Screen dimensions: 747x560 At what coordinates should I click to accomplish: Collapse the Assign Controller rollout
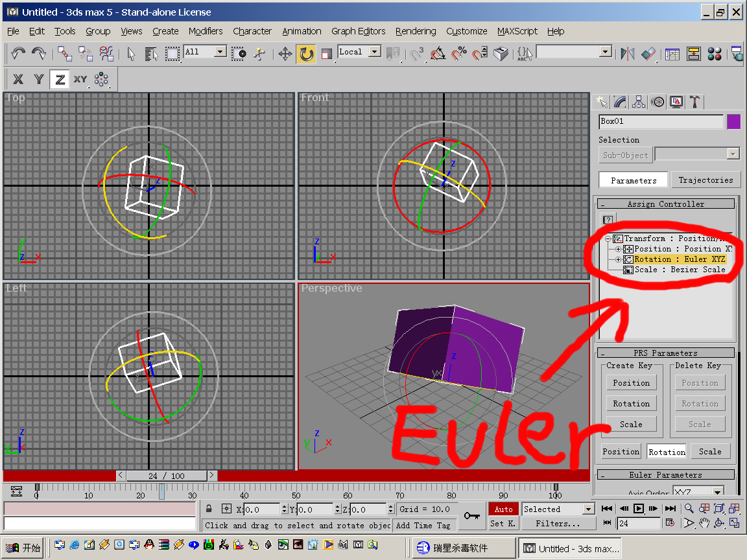tap(665, 204)
